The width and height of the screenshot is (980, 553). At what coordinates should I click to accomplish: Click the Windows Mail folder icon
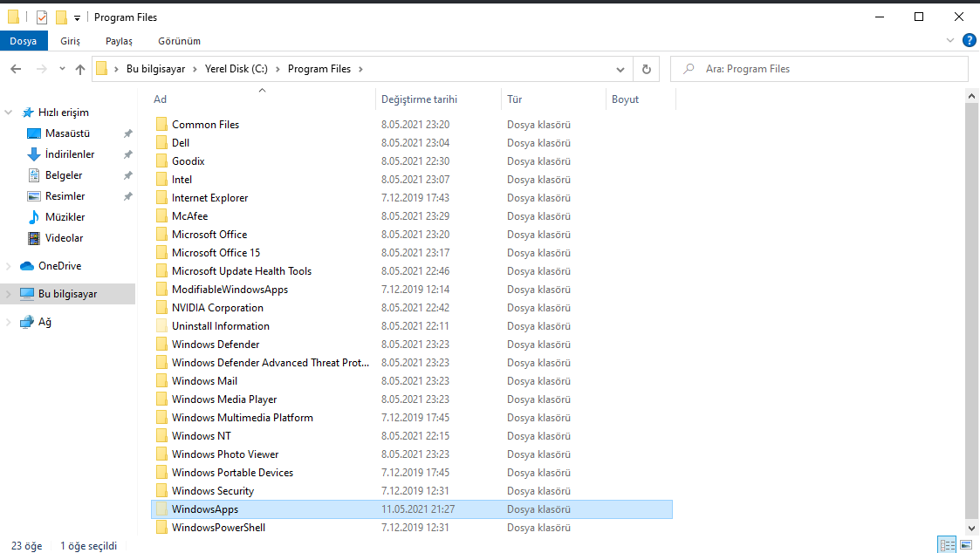coord(161,381)
